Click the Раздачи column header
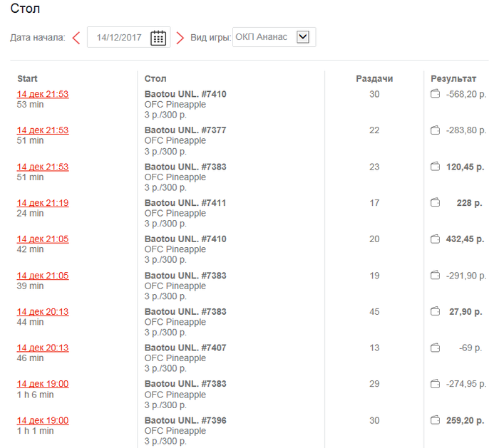Viewport: 499px width, 448px height. (x=374, y=79)
